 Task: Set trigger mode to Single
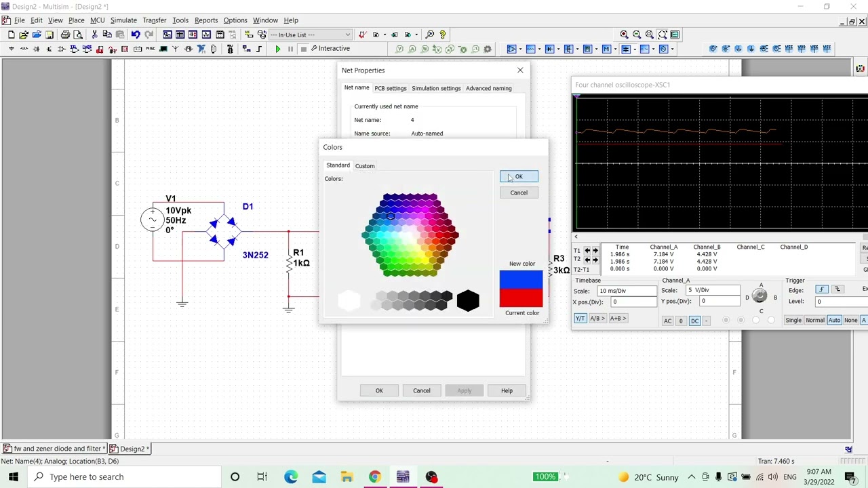point(793,320)
